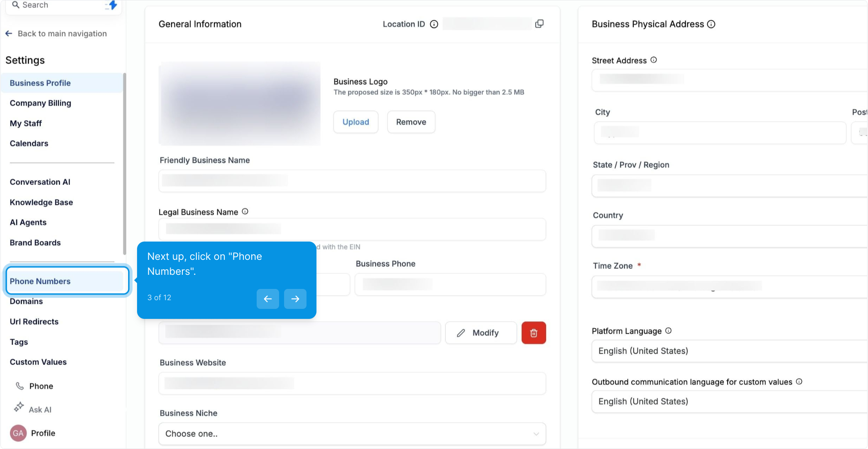Go to Company Billing settings
The height and width of the screenshot is (449, 868).
pos(40,103)
